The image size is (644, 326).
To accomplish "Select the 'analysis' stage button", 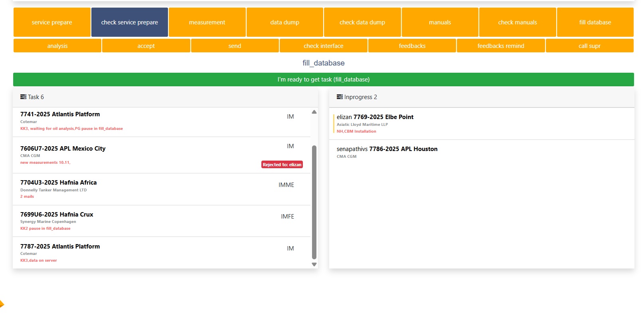I will (x=57, y=46).
